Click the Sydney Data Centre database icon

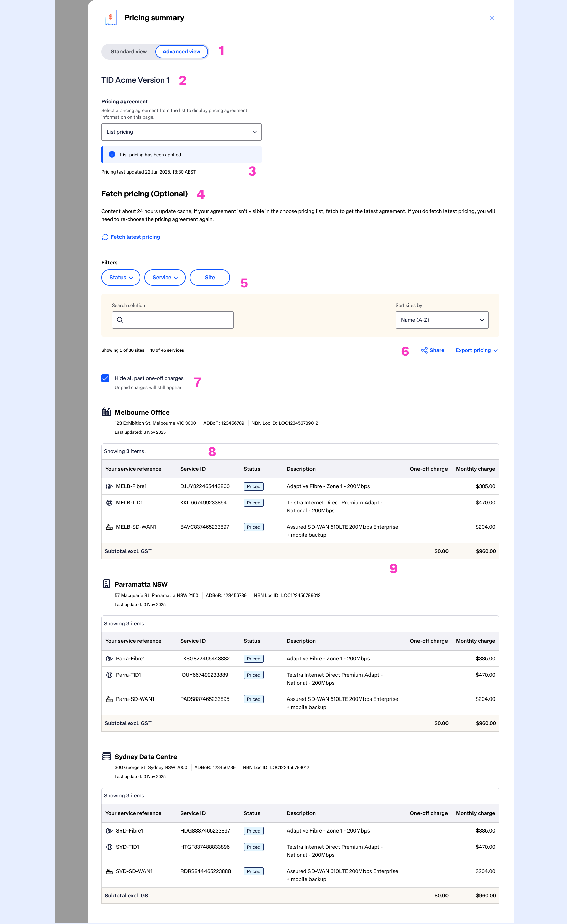coord(107,756)
